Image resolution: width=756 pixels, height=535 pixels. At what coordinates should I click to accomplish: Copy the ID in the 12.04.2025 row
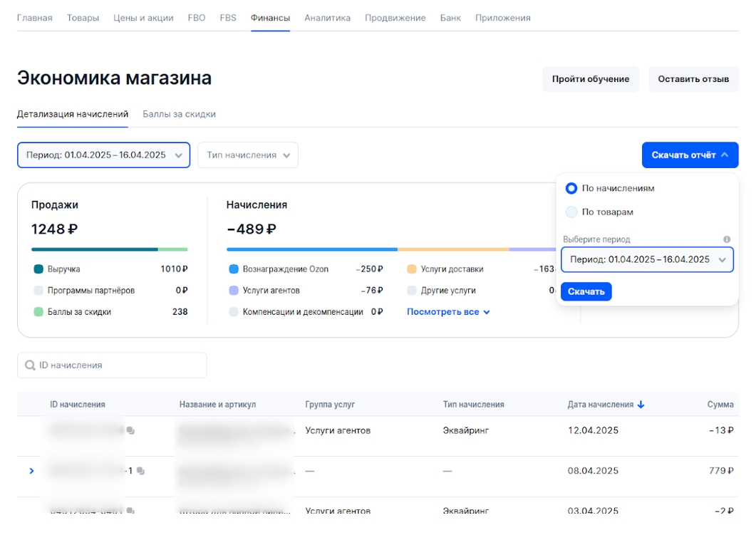130,430
